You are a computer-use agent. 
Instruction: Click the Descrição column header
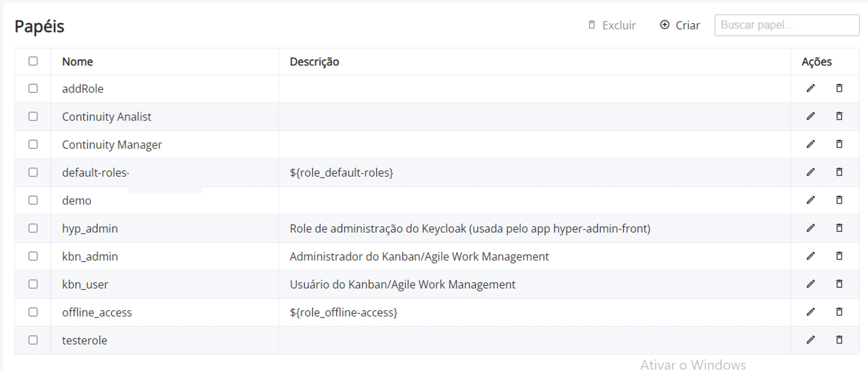point(314,62)
